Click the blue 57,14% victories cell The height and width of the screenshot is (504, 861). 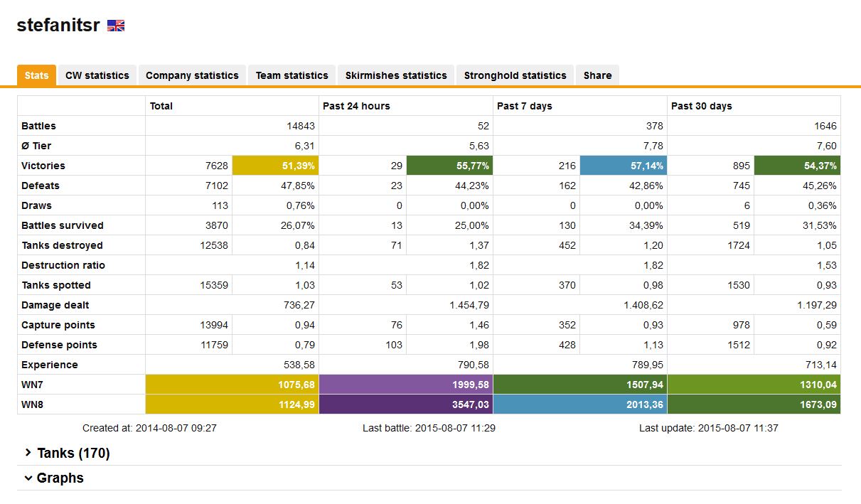623,166
